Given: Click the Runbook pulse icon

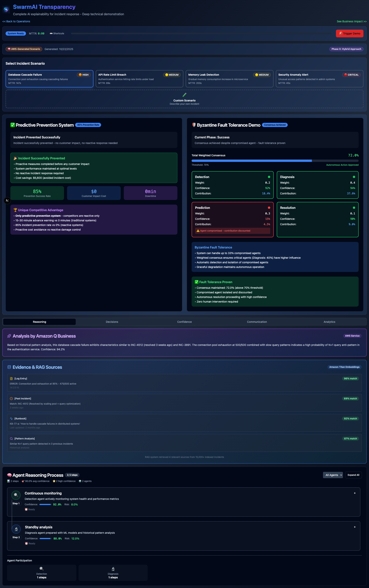Looking at the screenshot, I should click(x=11, y=419).
